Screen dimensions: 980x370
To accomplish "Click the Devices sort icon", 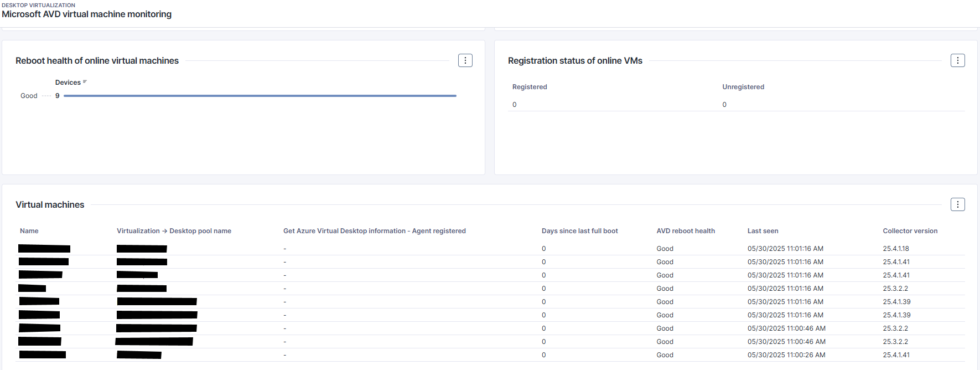I will coord(85,82).
